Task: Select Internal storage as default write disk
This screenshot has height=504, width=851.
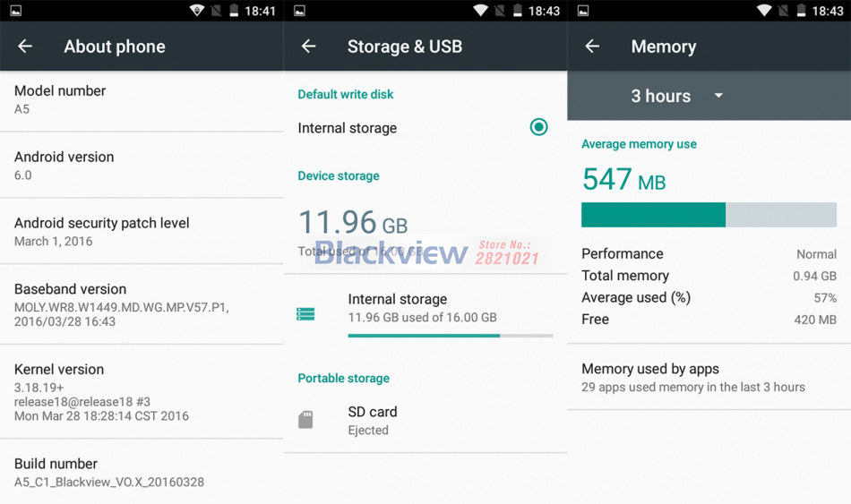Action: click(x=538, y=127)
